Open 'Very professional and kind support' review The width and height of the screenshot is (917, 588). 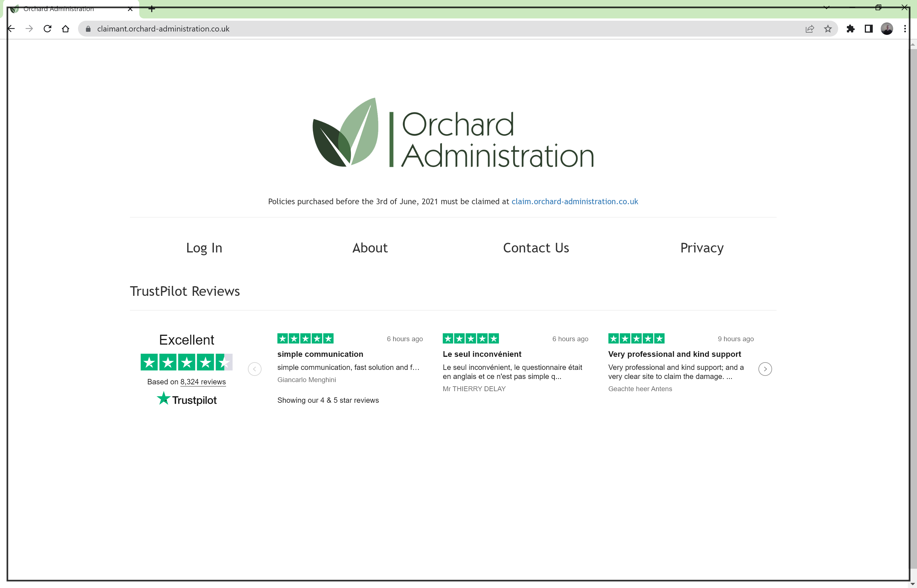[x=674, y=354]
